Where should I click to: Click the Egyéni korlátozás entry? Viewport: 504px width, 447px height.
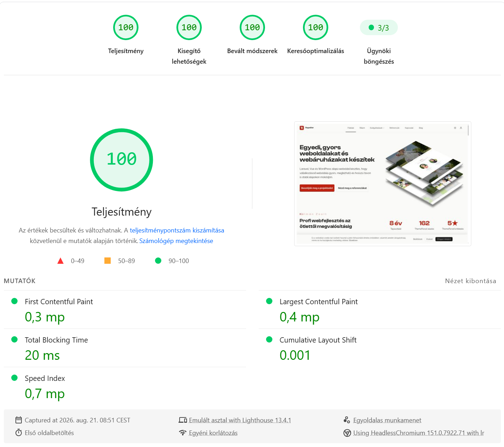213,433
